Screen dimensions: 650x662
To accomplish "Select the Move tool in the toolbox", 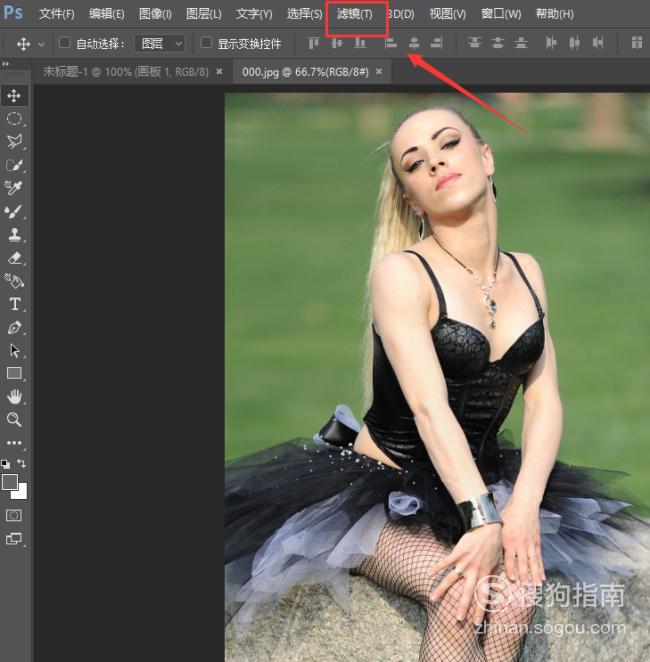I will (14, 96).
